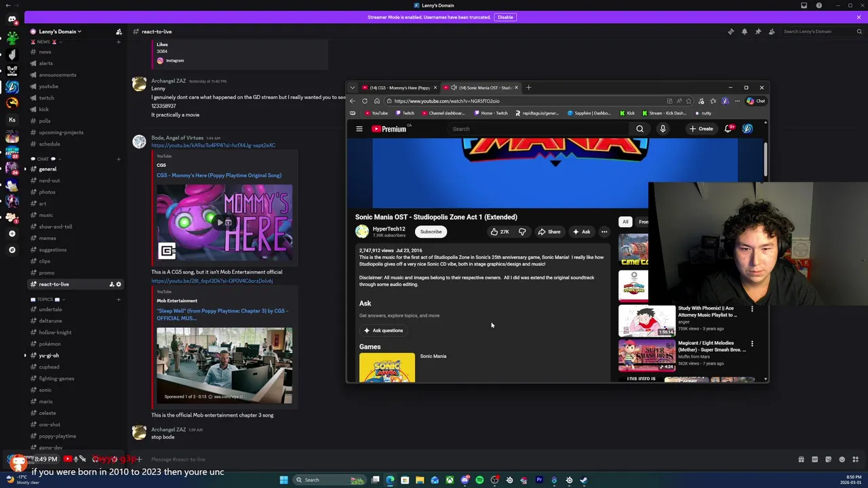This screenshot has height=488, width=868.
Task: Click the YouTube Premium logo
Action: (390, 129)
